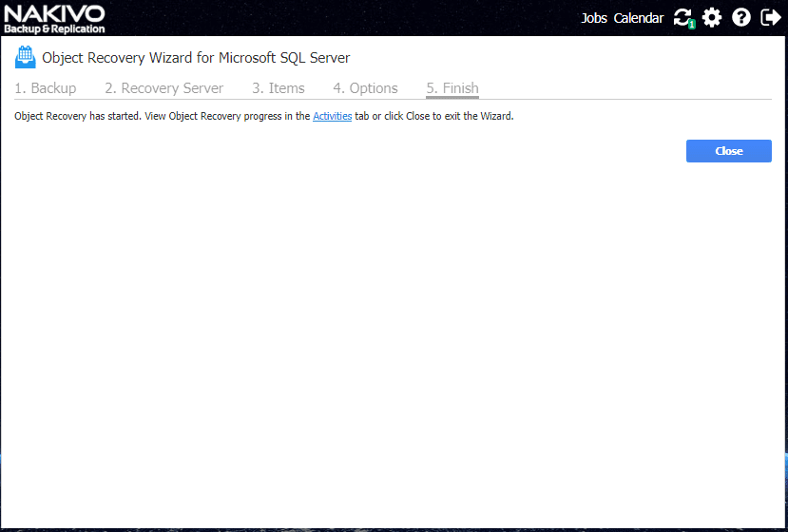Open the Help question mark icon
788x532 pixels.
[740, 18]
